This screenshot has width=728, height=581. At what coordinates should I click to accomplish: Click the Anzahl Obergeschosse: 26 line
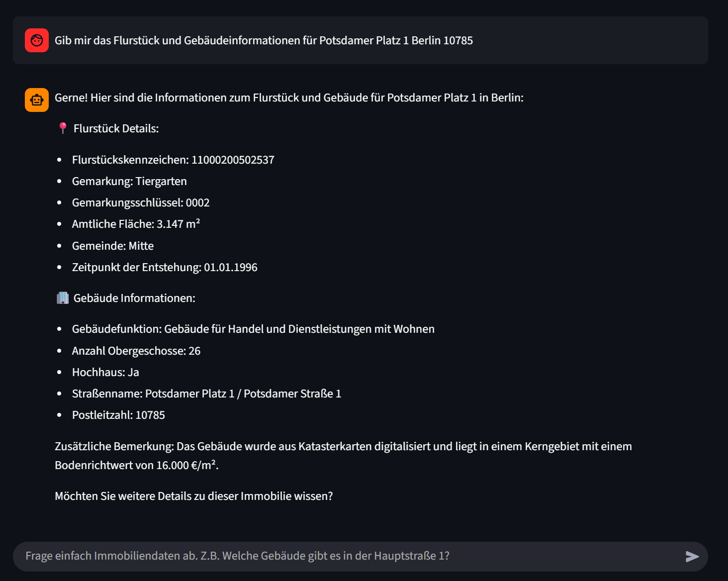click(136, 351)
